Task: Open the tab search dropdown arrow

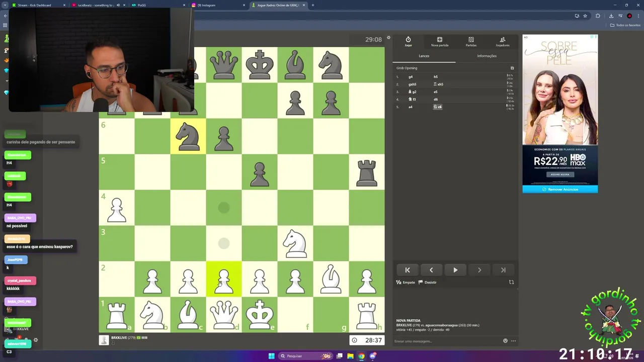Action: coord(5,5)
